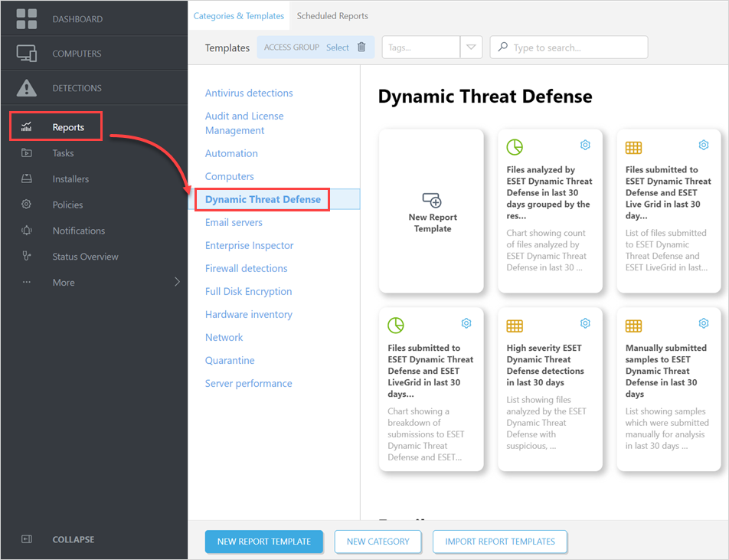Open gear on Manually submitted samples card
The height and width of the screenshot is (560, 729).
pos(704,323)
